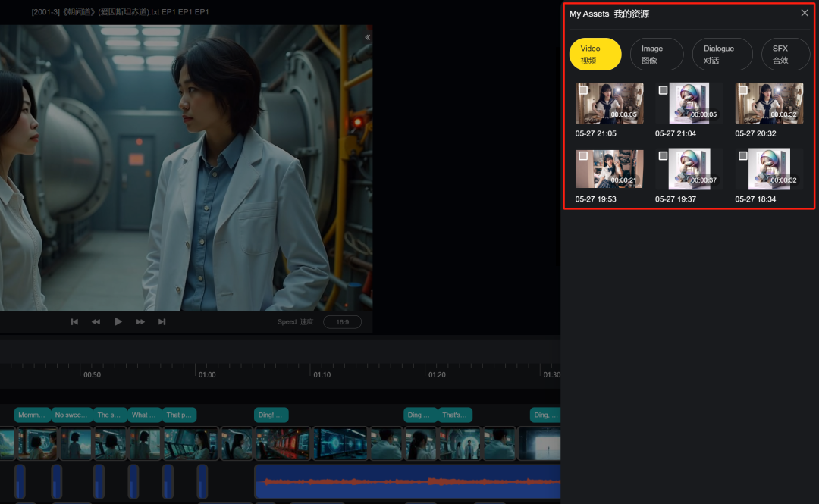The height and width of the screenshot is (504, 819).
Task: Check the video asset dated 05-27 21:05
Action: (x=583, y=90)
